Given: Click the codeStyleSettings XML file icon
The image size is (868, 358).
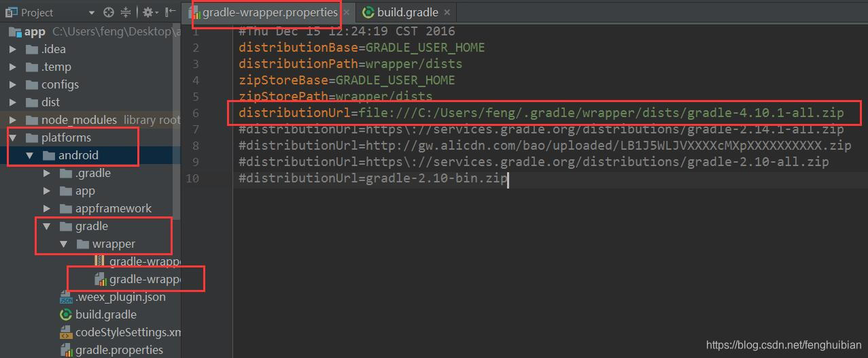Looking at the screenshot, I should tap(66, 332).
